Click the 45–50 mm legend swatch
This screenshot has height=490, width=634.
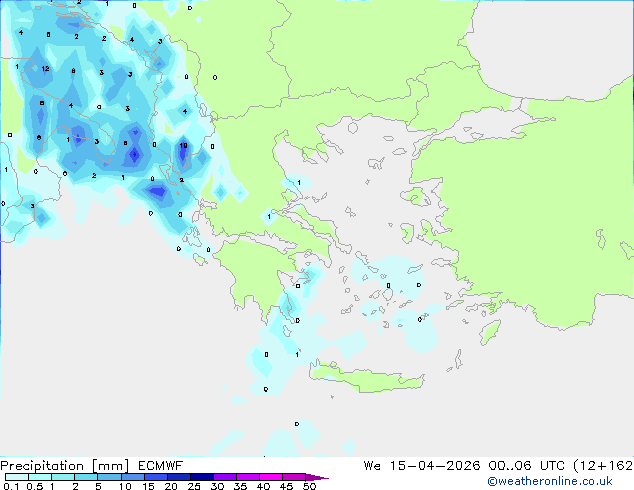tap(294, 477)
